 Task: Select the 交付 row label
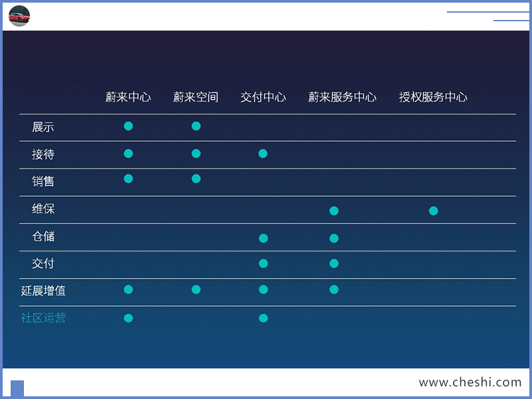43,263
